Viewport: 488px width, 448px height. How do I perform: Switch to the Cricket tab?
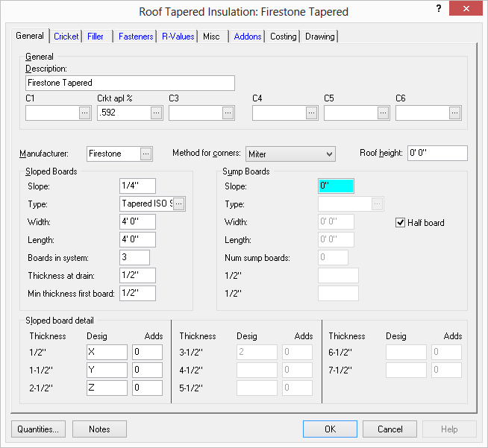66,37
